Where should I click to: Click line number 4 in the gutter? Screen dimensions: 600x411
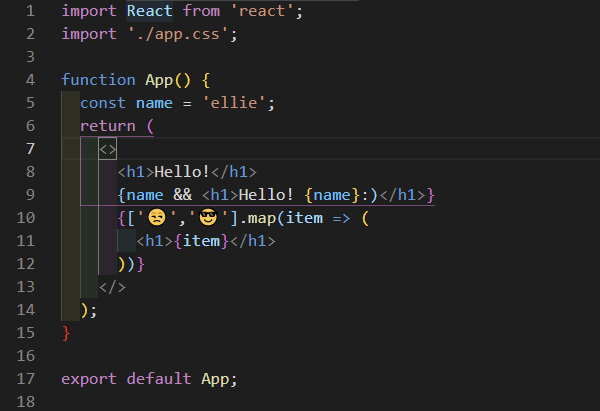[x=30, y=80]
